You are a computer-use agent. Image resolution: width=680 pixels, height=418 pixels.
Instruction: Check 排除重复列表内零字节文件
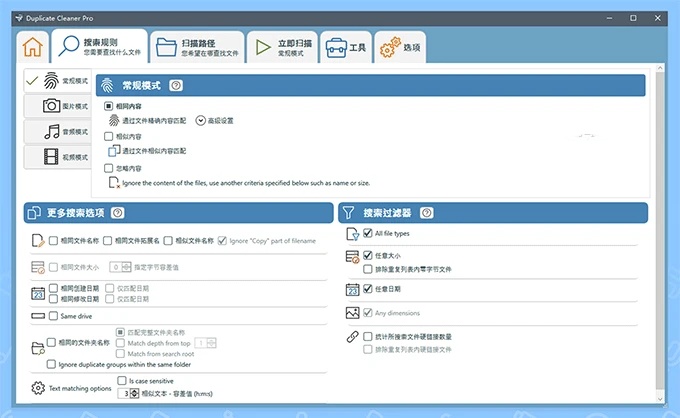tap(368, 269)
